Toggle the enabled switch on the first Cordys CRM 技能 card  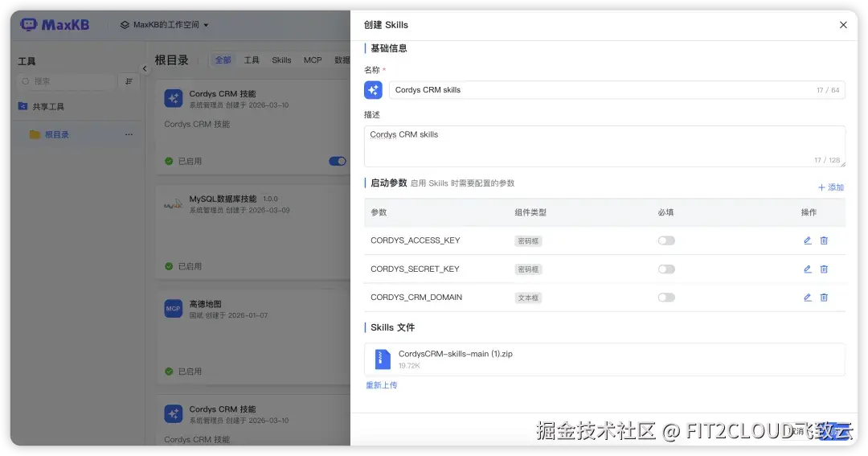[337, 161]
